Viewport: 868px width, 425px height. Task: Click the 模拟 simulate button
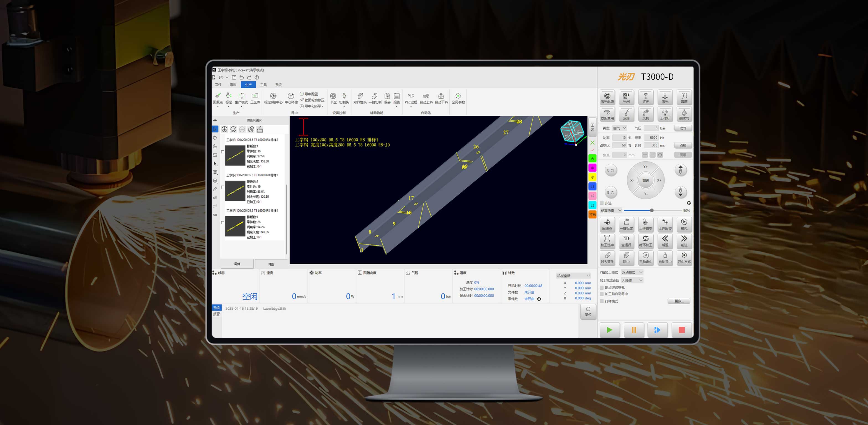pos(684,224)
